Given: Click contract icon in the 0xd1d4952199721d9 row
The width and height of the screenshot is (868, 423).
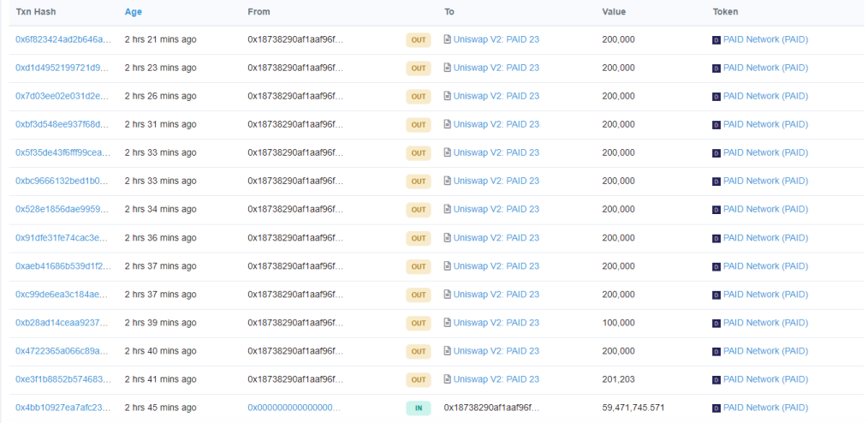Looking at the screenshot, I should tap(448, 68).
